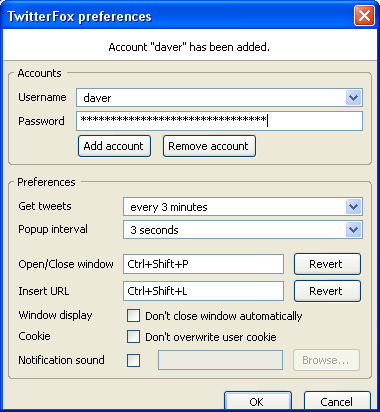Screen dimensions: 380x412
Task: Click the "Cookie" label
Action: click(34, 336)
